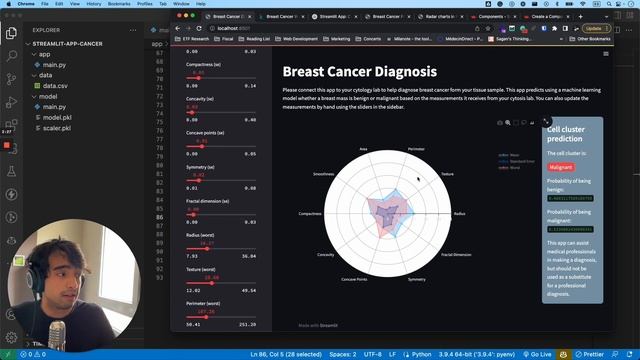Toggle the Mean trace in chart legend

509,155
